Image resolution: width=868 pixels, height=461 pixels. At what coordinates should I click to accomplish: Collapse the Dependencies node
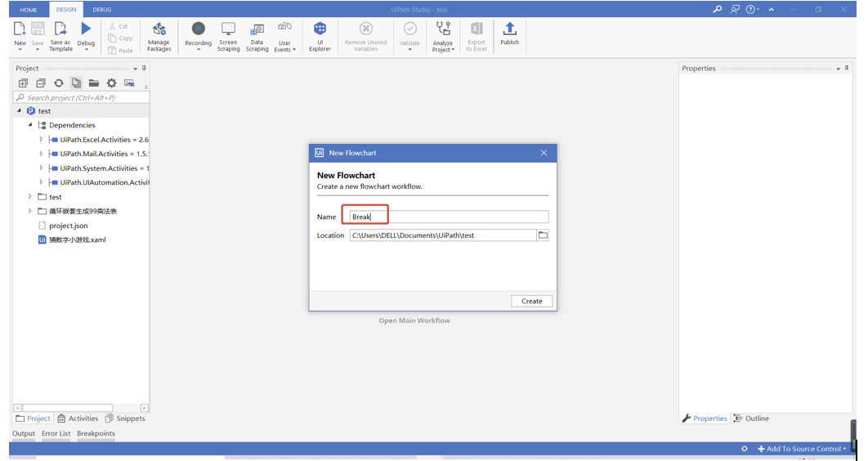point(30,125)
